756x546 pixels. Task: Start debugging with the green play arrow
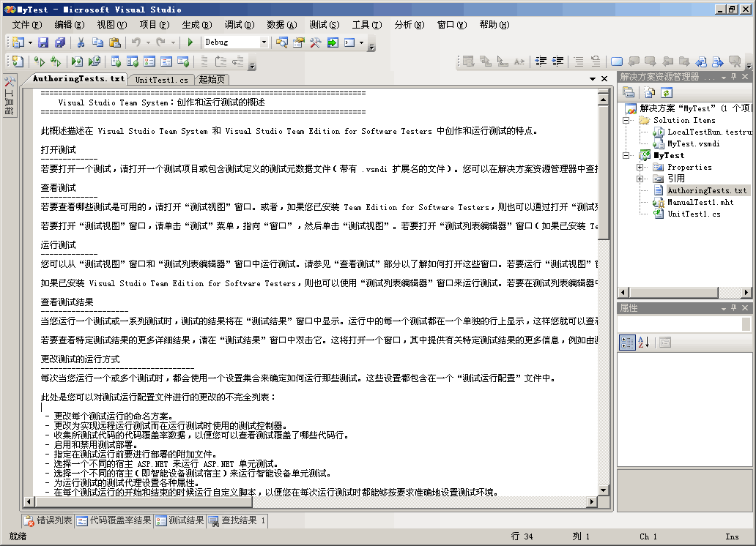point(190,42)
